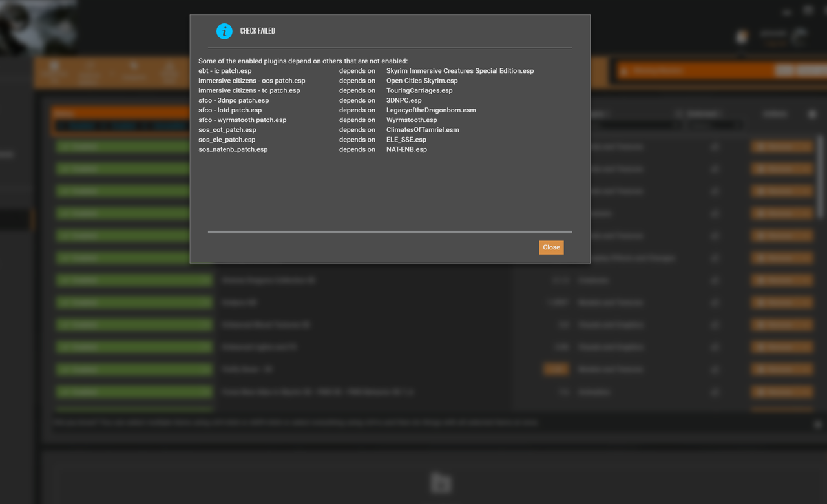Click '3DNPC.esp' dependency

coord(404,100)
